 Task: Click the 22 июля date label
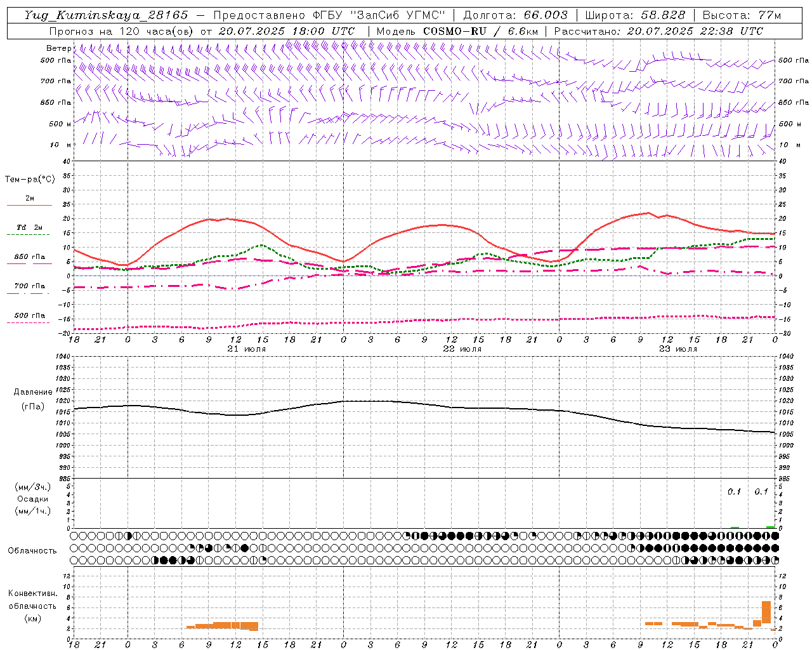click(x=462, y=349)
